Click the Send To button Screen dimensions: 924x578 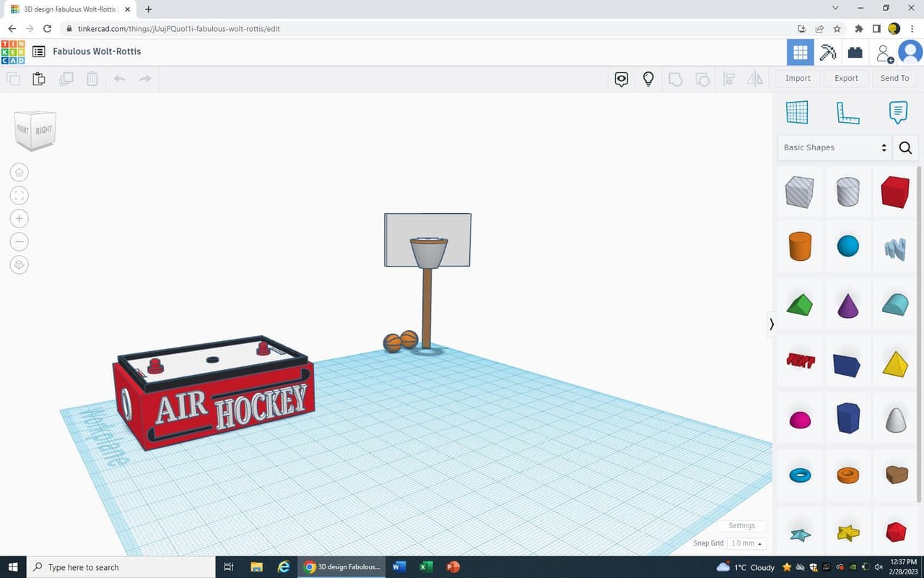pyautogui.click(x=894, y=78)
